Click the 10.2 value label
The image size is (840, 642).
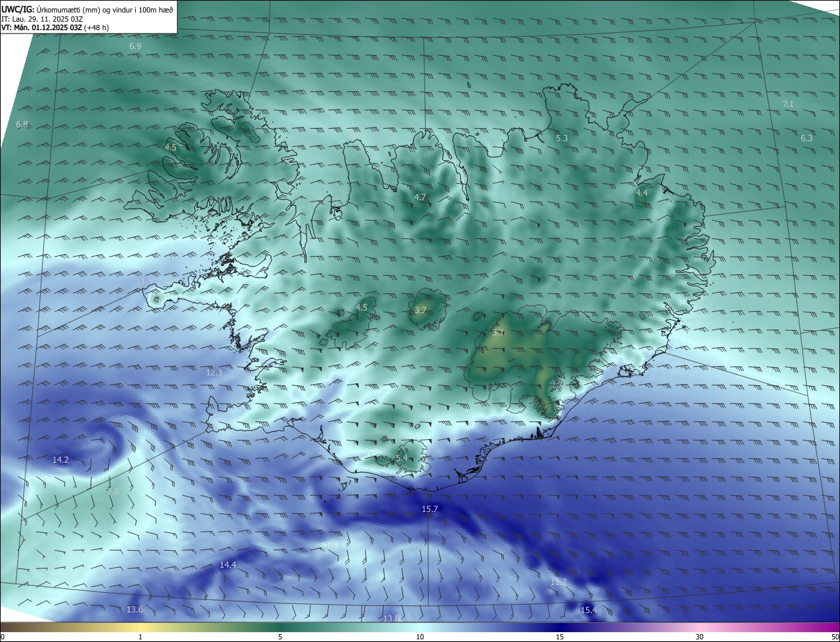point(333,544)
